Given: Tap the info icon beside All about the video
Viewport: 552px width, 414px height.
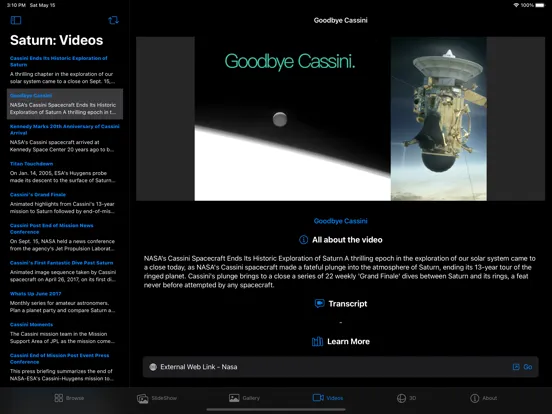Looking at the screenshot, I should pos(303,240).
